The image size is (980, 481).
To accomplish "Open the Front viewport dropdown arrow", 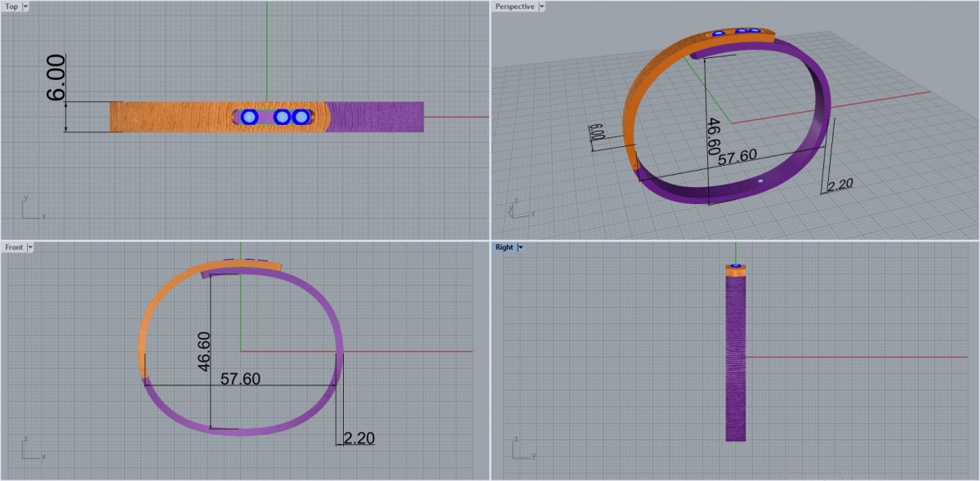I will pos(30,247).
